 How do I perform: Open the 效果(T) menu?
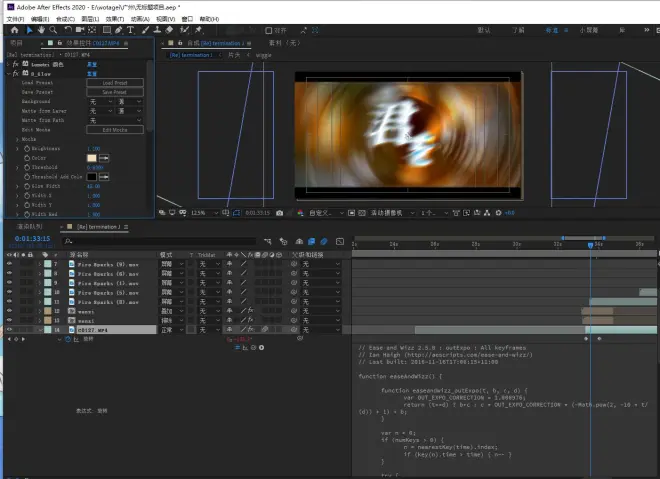coord(115,18)
